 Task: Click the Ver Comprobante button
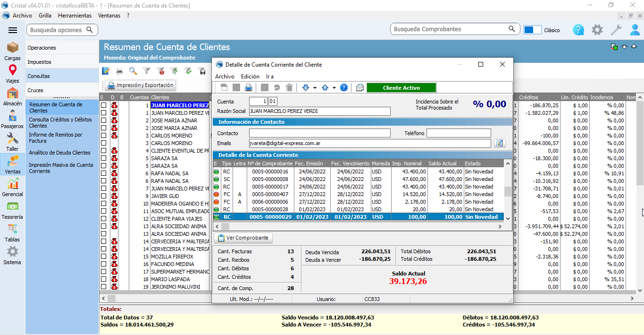pyautogui.click(x=243, y=238)
